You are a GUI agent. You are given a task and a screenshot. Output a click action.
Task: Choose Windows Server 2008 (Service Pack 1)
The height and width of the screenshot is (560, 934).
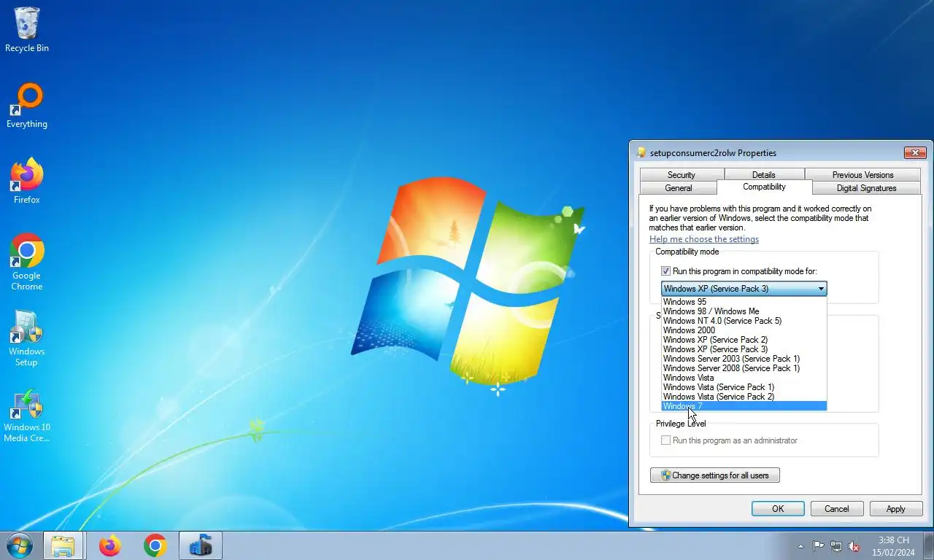click(744, 368)
